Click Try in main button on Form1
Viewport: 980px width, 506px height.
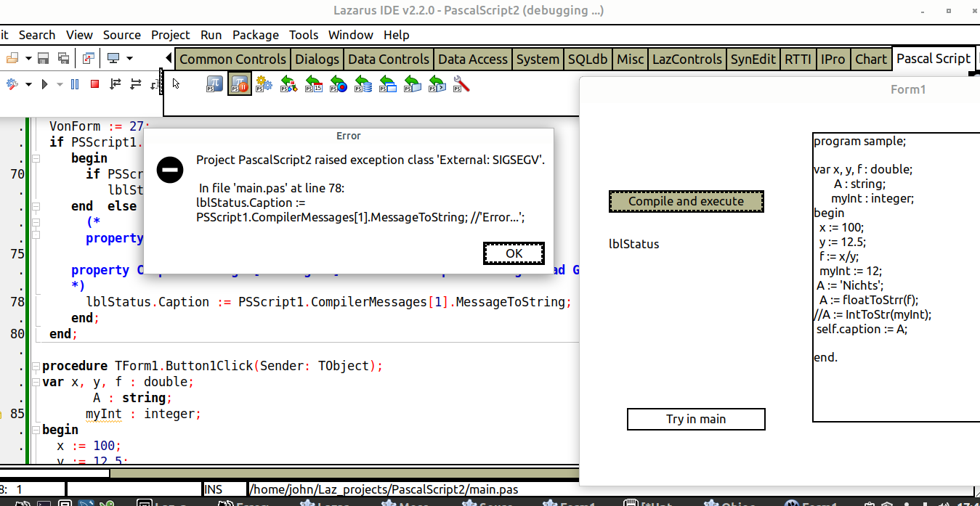pyautogui.click(x=696, y=419)
